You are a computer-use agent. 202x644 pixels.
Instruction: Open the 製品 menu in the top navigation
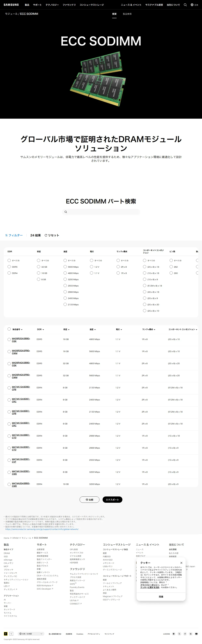27,5
